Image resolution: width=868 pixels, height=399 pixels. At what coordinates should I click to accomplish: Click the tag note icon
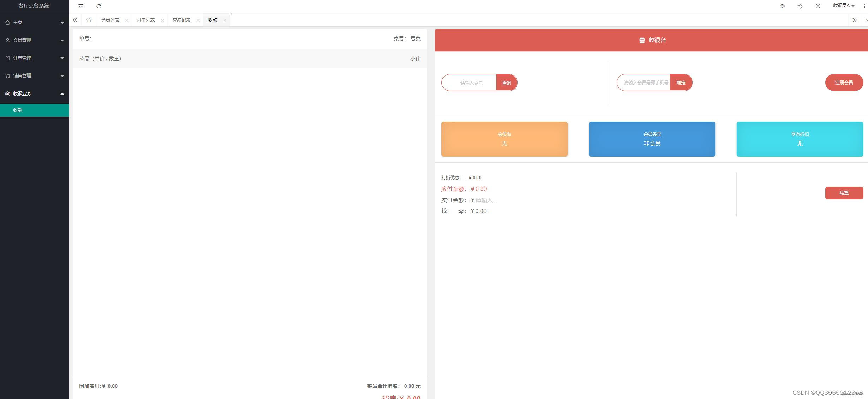pyautogui.click(x=800, y=6)
